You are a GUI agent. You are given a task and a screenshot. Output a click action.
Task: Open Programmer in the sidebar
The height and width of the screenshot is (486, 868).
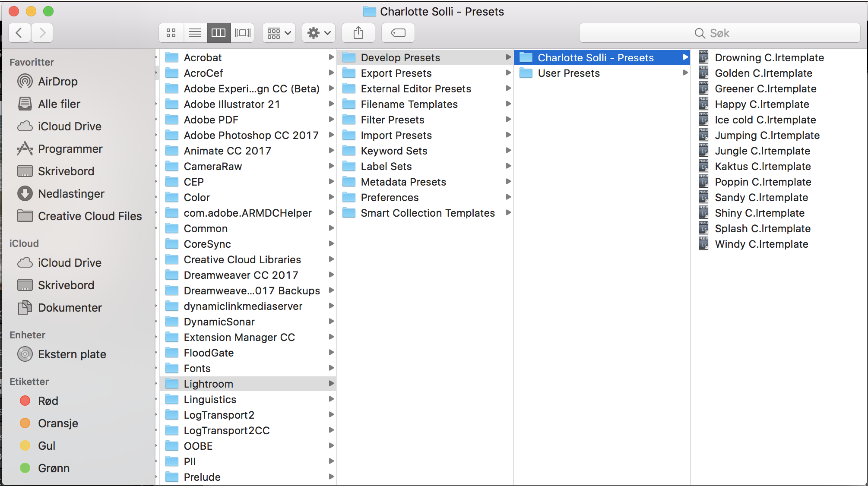[x=70, y=148]
